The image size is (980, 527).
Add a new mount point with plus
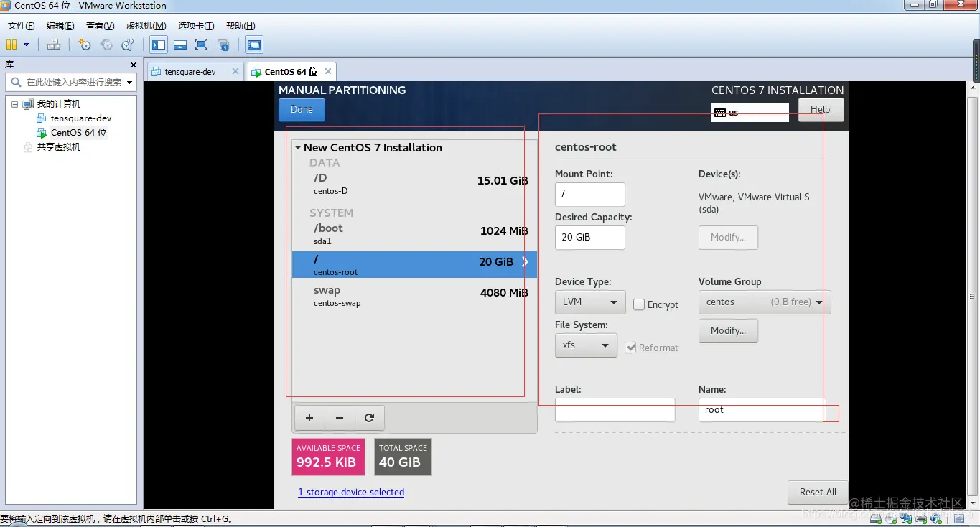pos(309,418)
